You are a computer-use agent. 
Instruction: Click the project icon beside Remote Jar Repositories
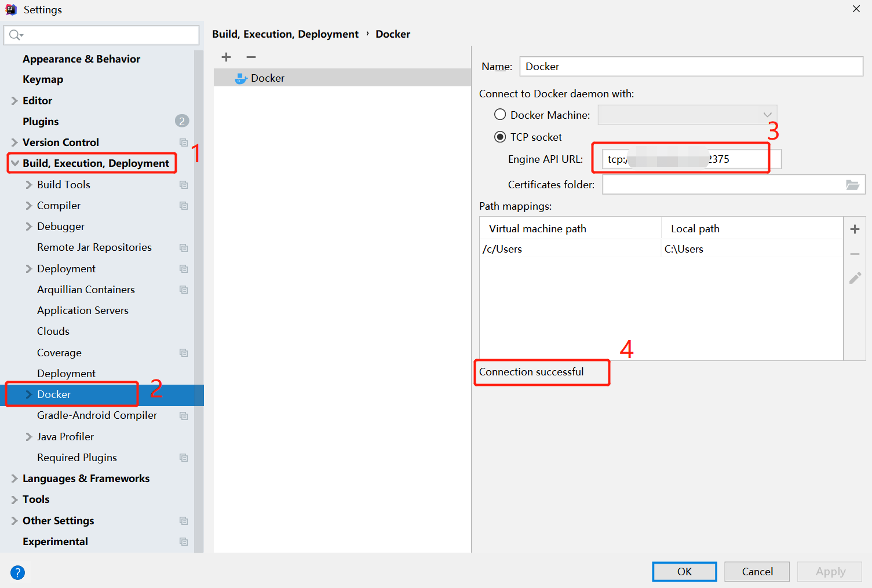pos(184,248)
